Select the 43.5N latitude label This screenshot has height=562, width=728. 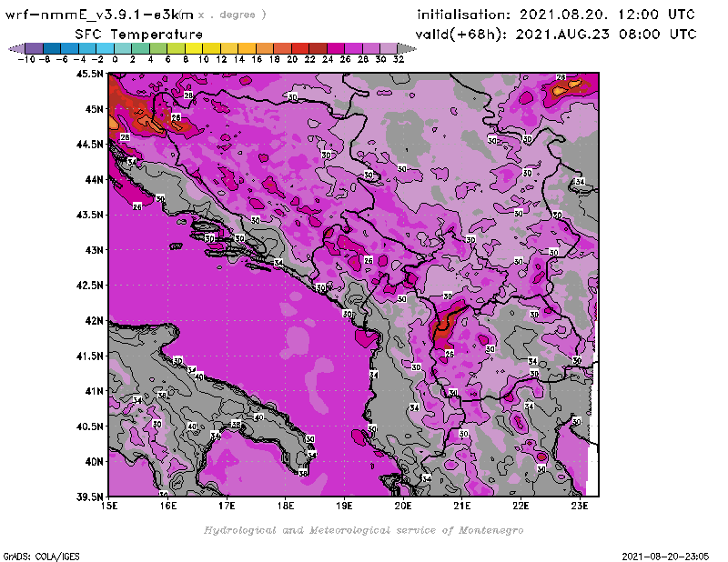[x=89, y=215]
